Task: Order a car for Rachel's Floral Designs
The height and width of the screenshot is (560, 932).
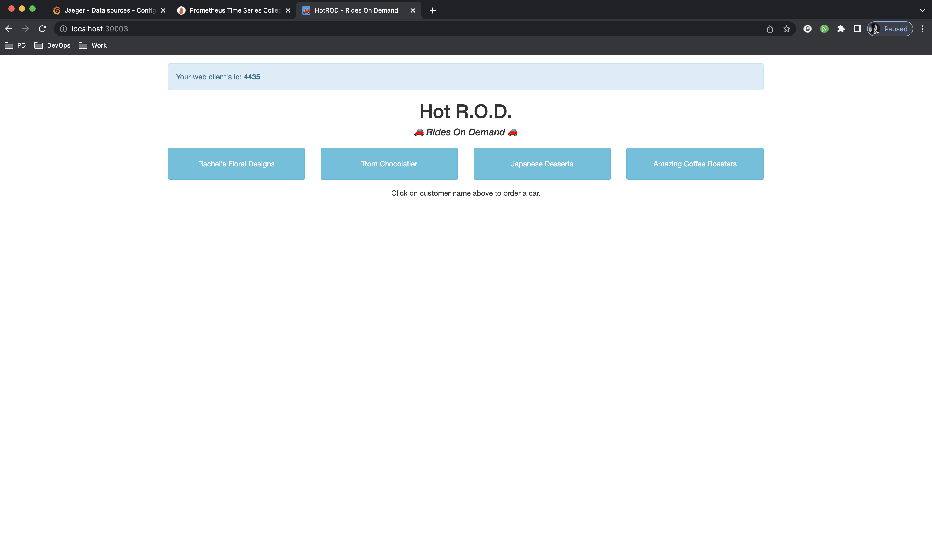Action: pyautogui.click(x=236, y=164)
